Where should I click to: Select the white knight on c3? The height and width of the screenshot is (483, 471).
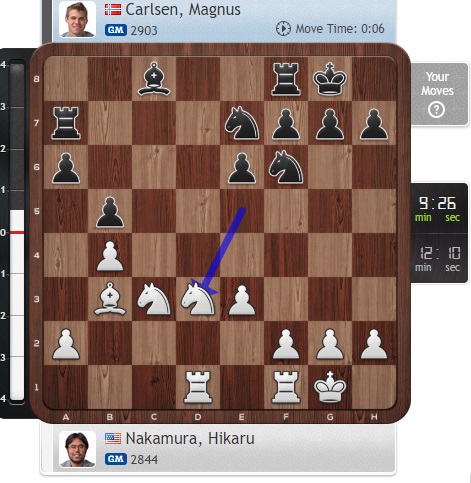point(154,299)
